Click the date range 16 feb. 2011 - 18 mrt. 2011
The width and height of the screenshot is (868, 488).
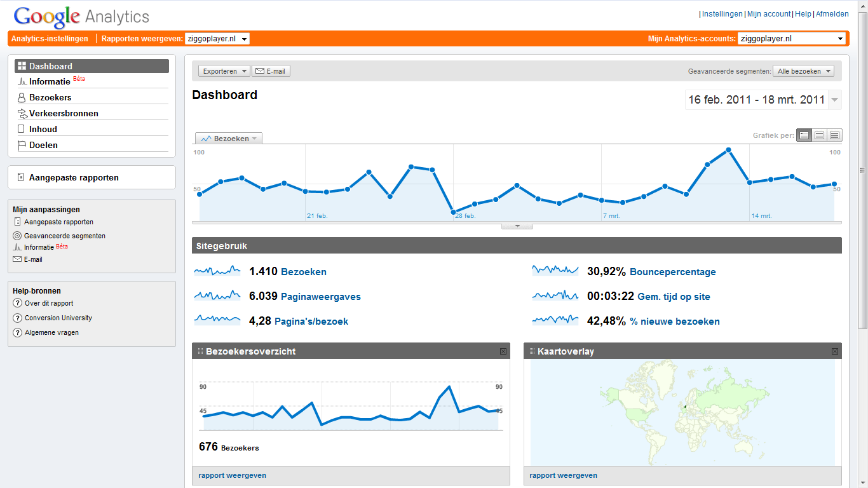coord(756,100)
